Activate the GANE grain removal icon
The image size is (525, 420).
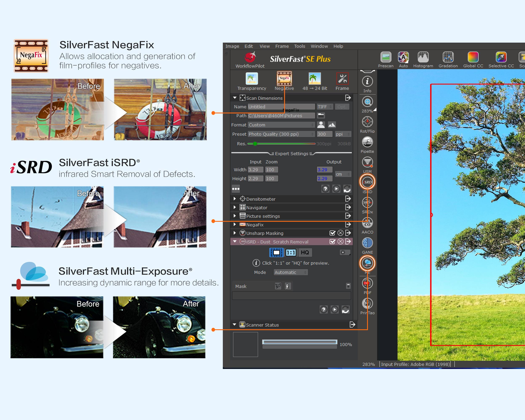click(367, 243)
